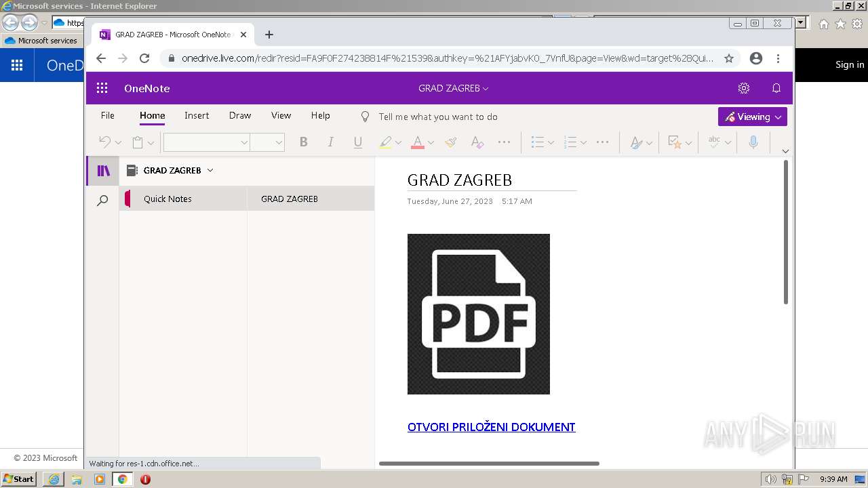
Task: Open Microsoft services tab in Internet Explorer
Action: [42, 41]
